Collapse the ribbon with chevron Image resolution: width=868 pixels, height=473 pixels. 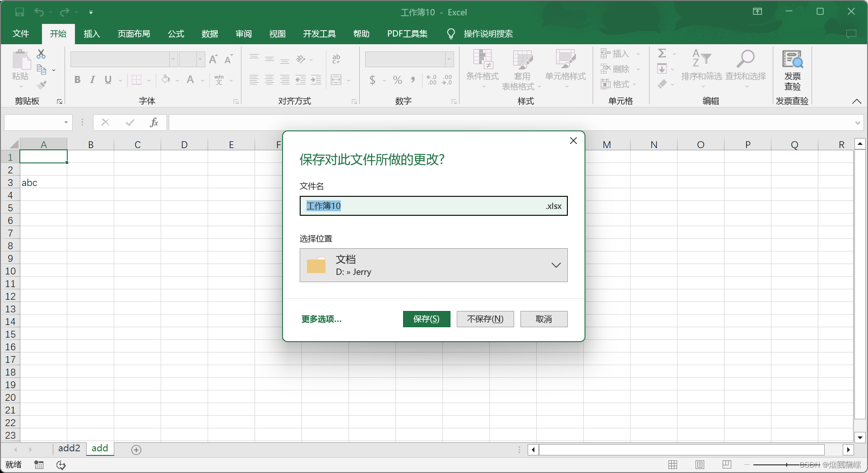point(857,101)
